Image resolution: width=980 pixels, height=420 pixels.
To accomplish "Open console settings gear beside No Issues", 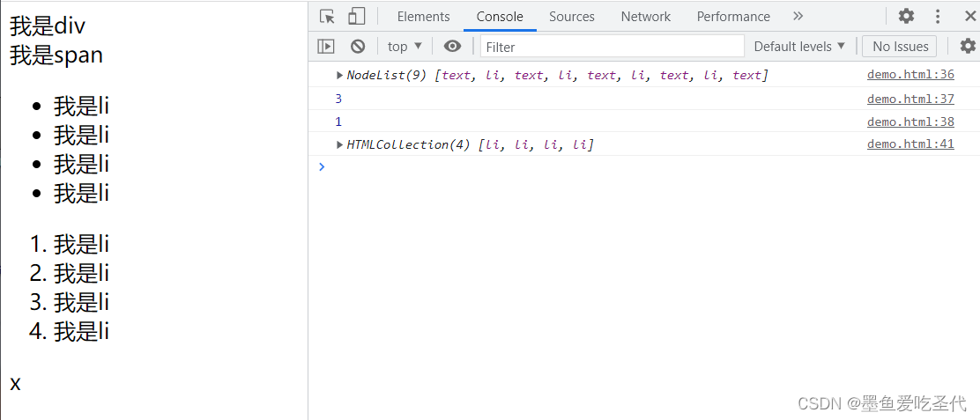I will 968,46.
